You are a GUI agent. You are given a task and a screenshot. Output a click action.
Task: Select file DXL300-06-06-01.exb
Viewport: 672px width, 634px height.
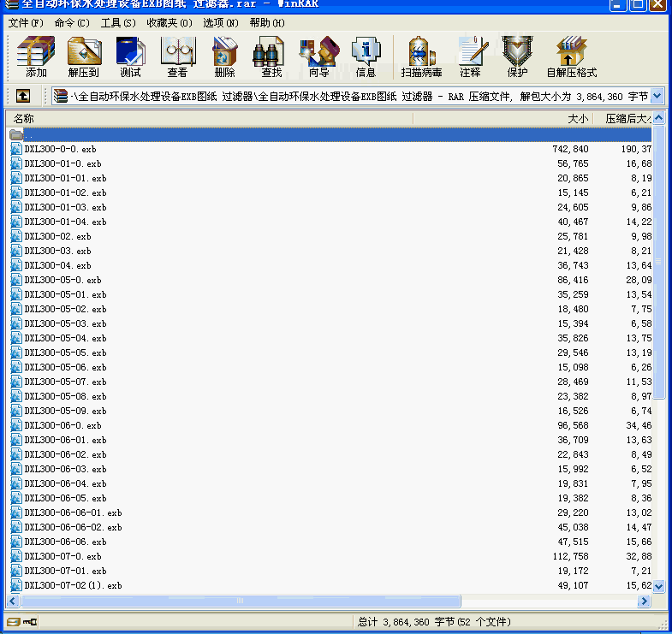point(73,513)
